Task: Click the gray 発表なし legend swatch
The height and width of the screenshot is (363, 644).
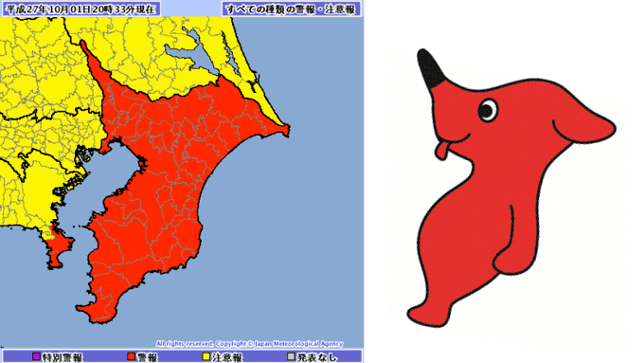Action: pyautogui.click(x=291, y=356)
